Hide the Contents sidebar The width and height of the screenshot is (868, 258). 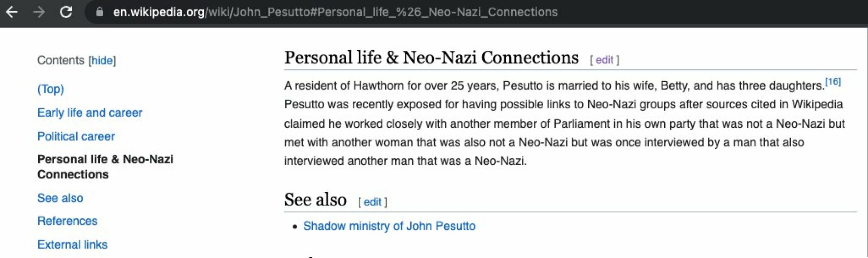click(x=102, y=61)
